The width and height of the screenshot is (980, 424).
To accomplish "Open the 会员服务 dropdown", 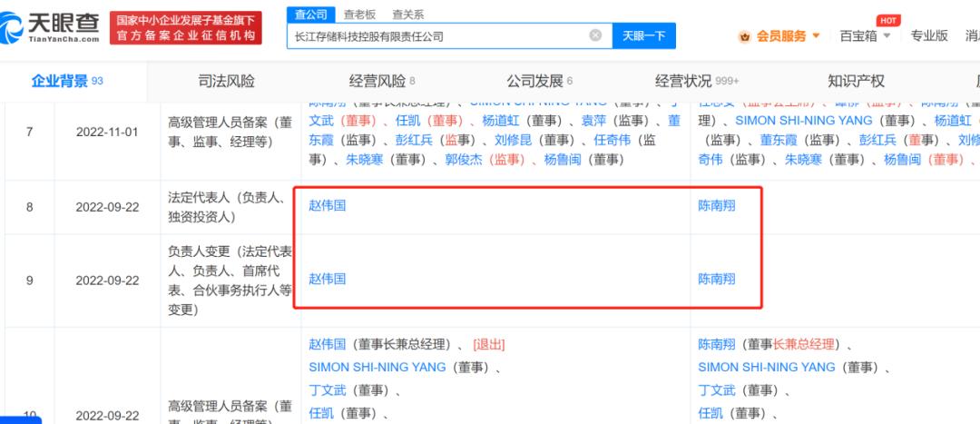I will click(789, 36).
